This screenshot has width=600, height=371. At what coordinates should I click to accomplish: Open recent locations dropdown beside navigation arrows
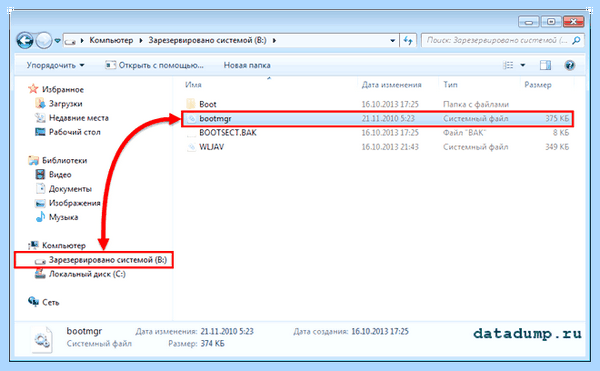pos(57,41)
